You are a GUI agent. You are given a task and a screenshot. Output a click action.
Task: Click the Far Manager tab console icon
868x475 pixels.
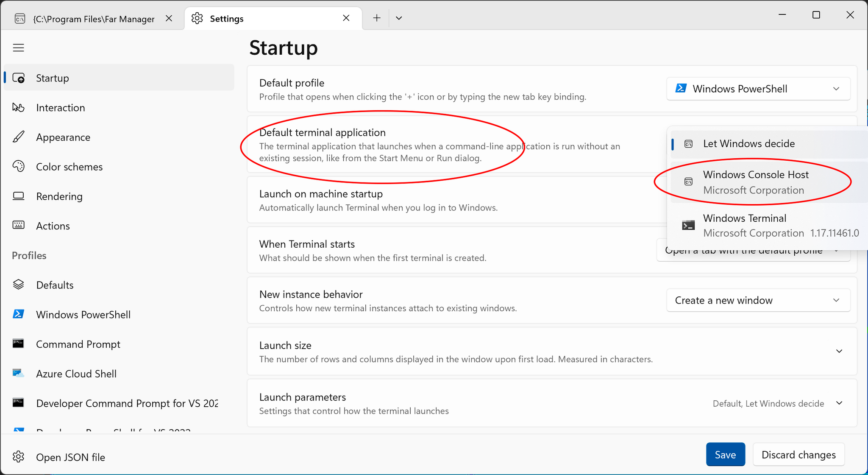point(20,19)
